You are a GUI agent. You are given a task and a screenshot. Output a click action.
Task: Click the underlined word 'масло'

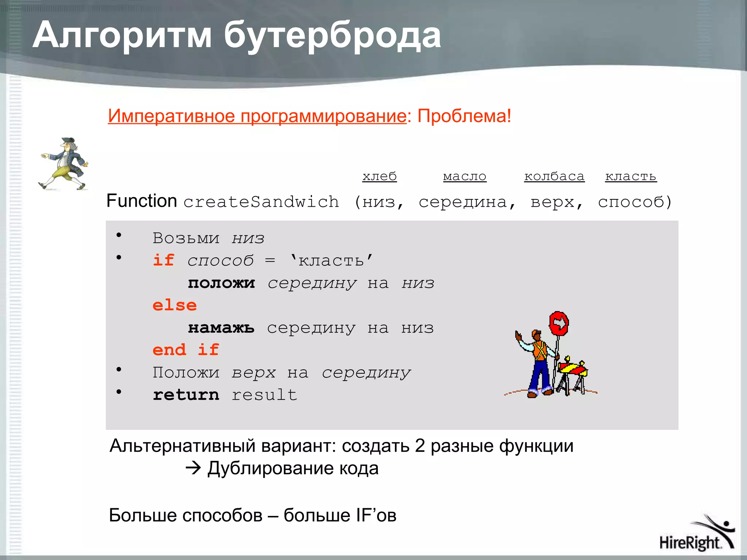pos(465,176)
